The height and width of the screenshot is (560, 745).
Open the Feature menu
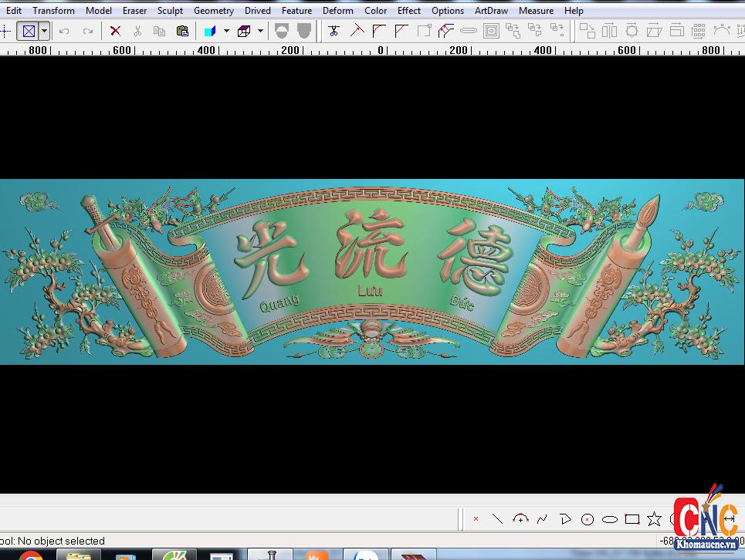[x=296, y=11]
